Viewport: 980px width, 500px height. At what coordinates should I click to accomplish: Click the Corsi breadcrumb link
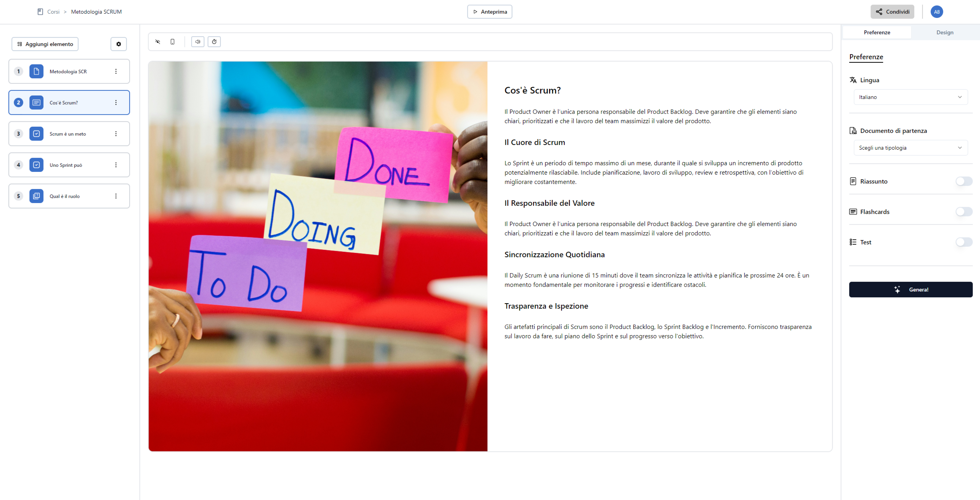click(x=53, y=12)
